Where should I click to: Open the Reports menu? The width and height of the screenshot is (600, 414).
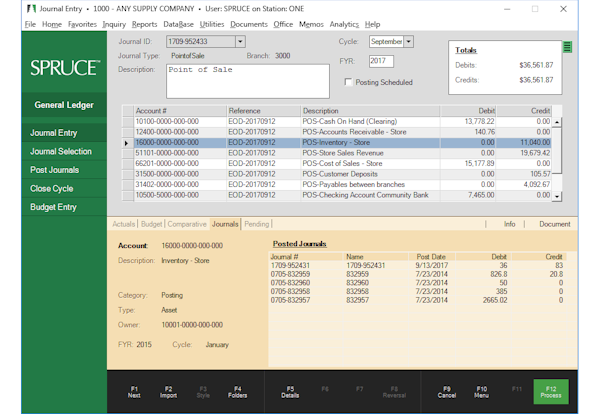[x=144, y=24]
